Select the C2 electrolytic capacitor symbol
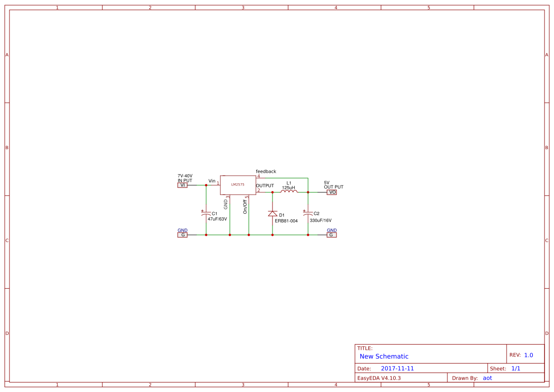The width and height of the screenshot is (554, 392). pyautogui.click(x=308, y=213)
